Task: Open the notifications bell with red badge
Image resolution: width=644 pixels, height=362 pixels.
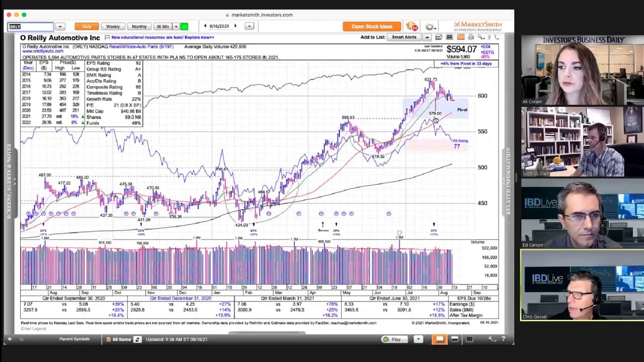Action: [412, 27]
